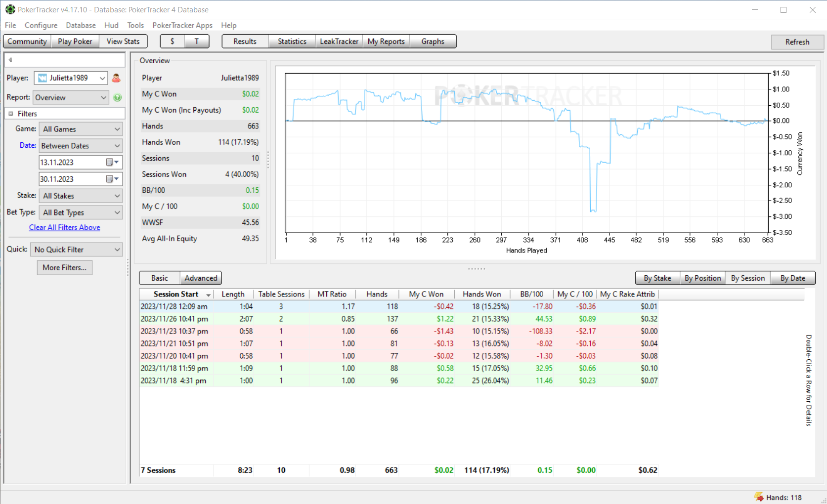Select session row 2023/11/21 10:51 pm
Screen dimensions: 827x504
399,343
